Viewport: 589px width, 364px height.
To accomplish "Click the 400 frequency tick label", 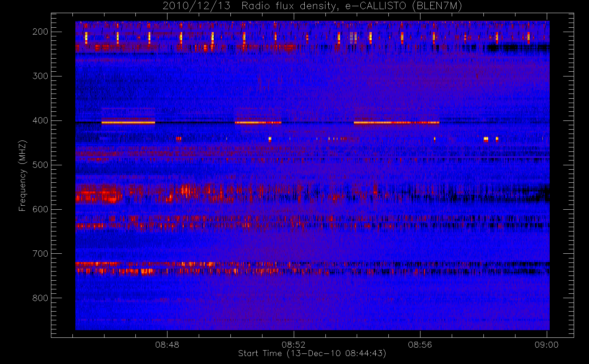I will coord(40,120).
